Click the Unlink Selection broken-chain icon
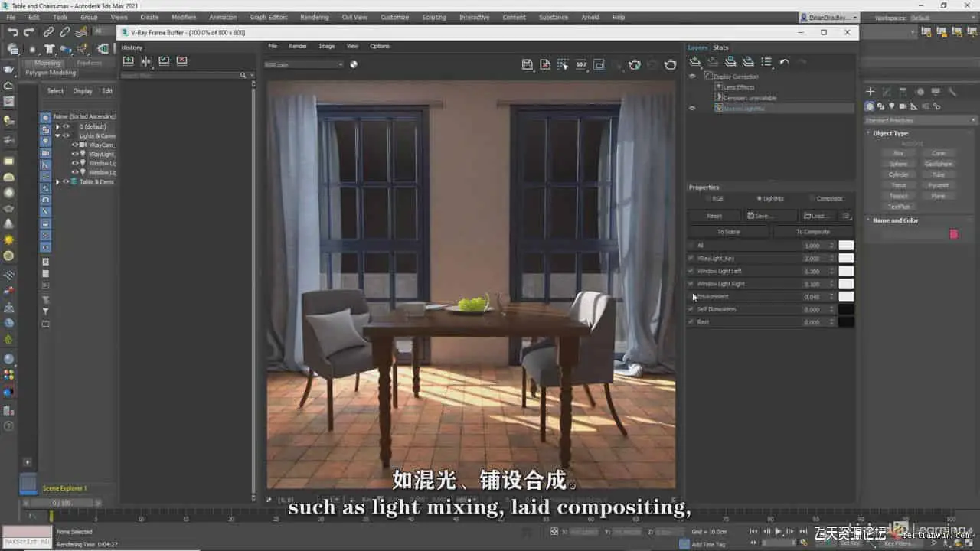Viewport: 980px width, 551px height. (x=64, y=31)
